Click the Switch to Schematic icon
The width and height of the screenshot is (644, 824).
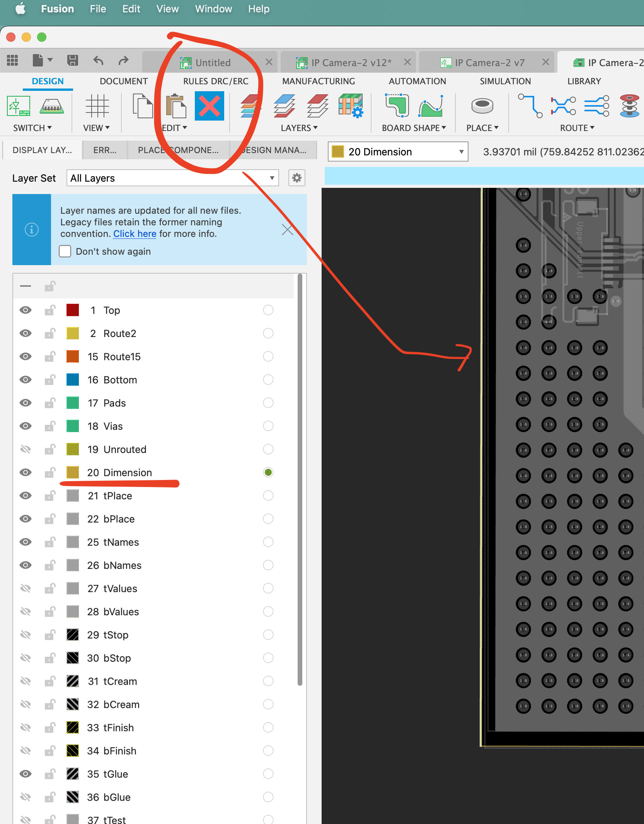point(19,106)
